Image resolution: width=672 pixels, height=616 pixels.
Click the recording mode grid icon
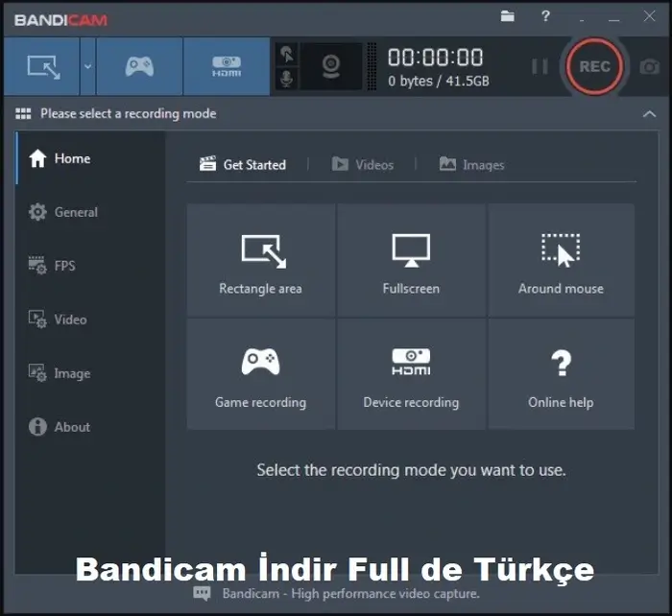[23, 113]
